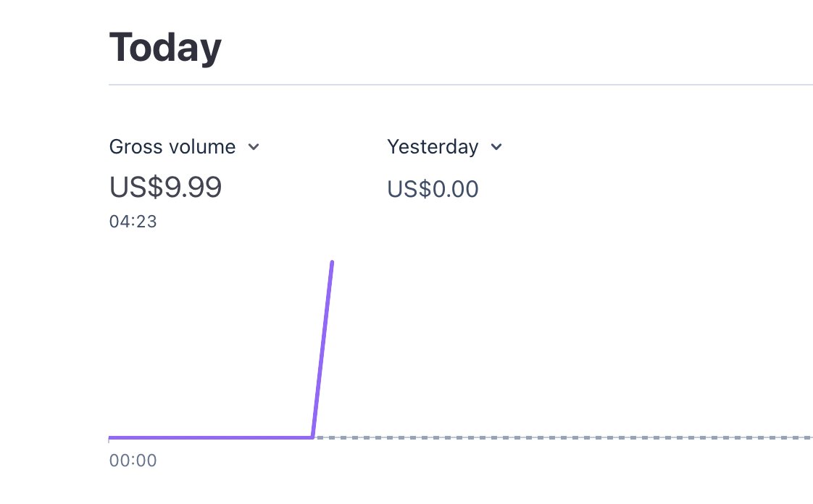Click the US$0.00 yesterday amount
Viewport: 813px width, 504px height.
[x=433, y=189]
